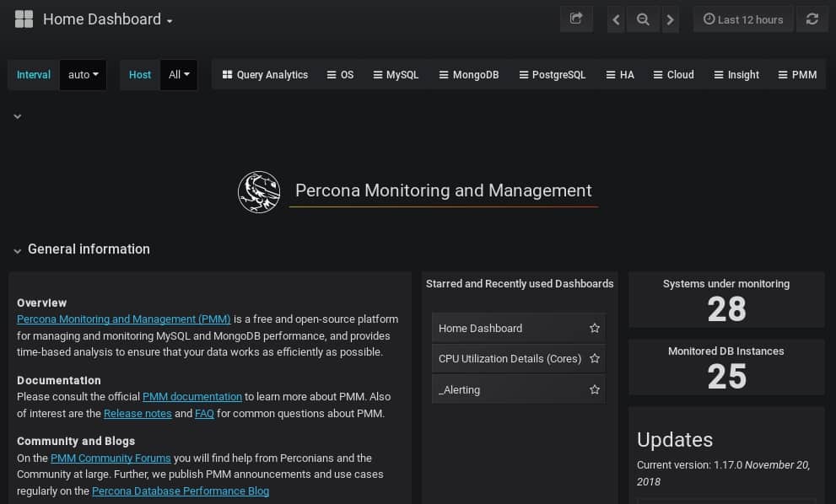
Task: Click the Monitored DB Instances value 25
Action: (726, 377)
